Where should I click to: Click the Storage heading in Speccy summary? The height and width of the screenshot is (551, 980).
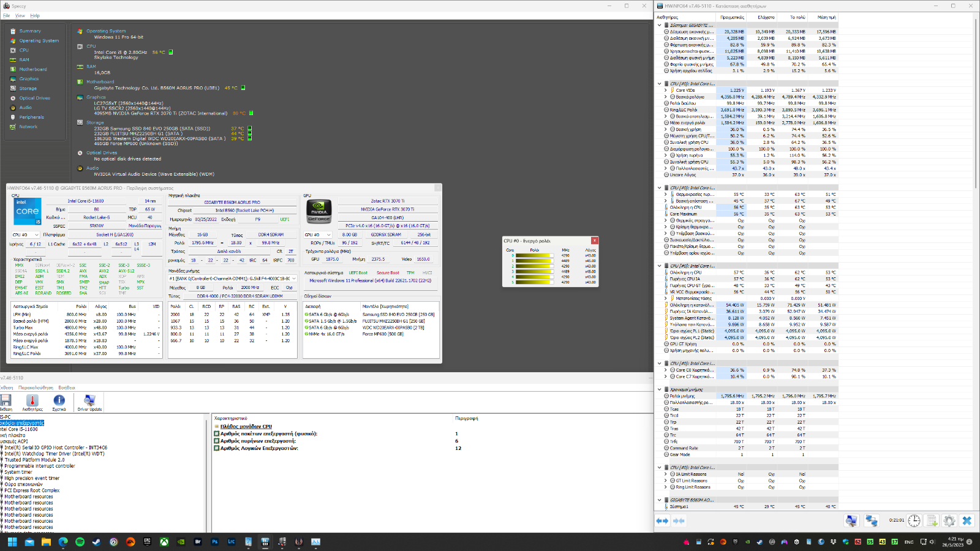[95, 122]
